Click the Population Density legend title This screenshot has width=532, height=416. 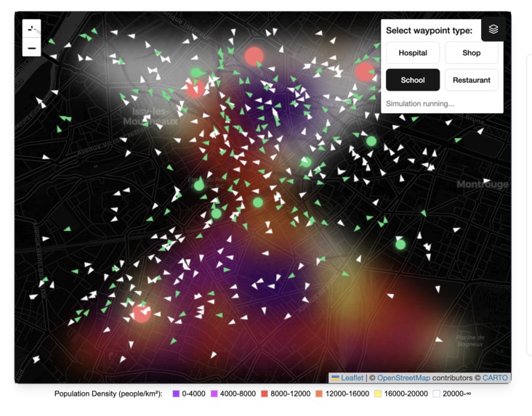108,393
